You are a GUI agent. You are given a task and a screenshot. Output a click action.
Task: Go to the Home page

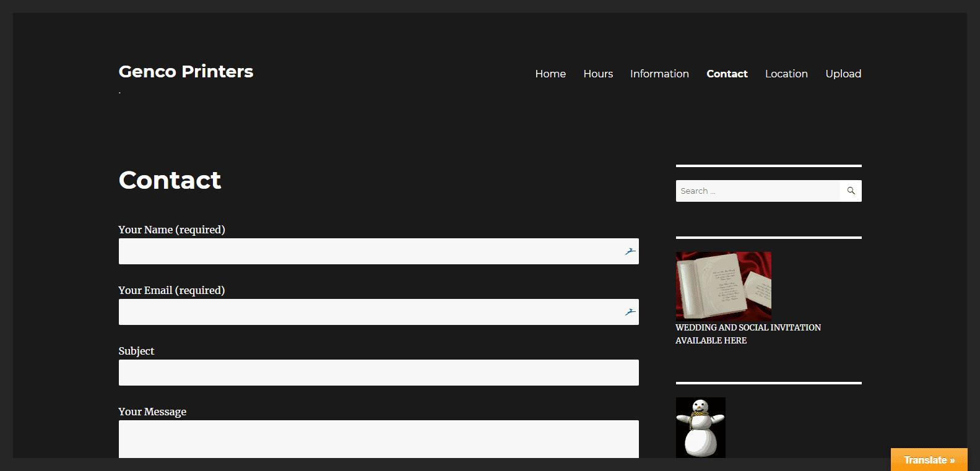550,74
